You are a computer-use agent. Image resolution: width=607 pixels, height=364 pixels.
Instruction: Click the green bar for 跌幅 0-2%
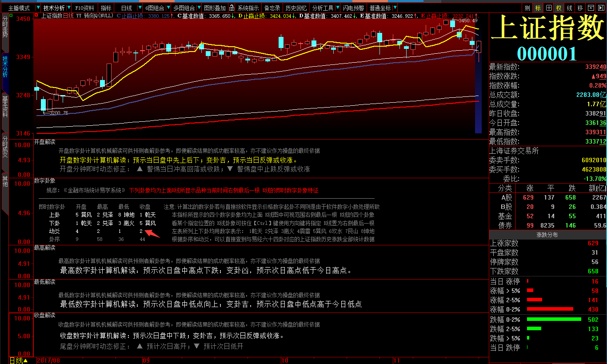click(x=554, y=319)
